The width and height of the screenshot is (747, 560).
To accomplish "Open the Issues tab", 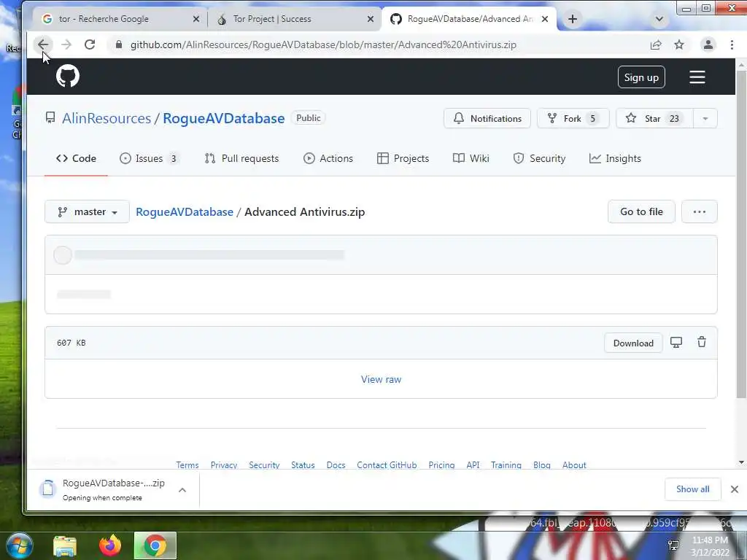I will coord(150,158).
